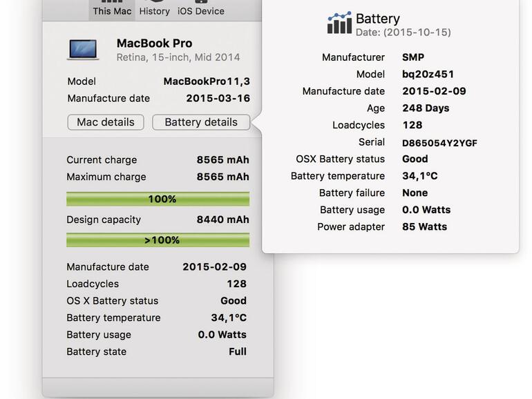Open the History tab
Viewport: 532px width, 399px height.
coord(154,10)
